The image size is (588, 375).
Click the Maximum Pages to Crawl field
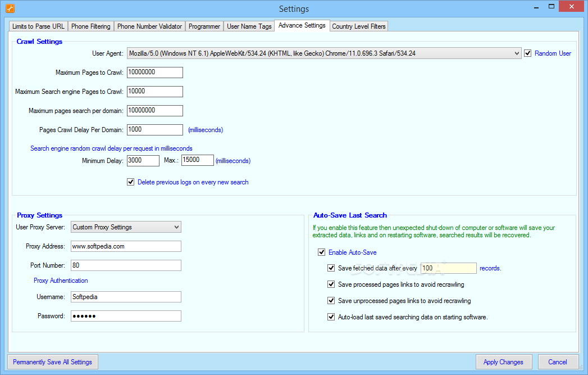coord(155,73)
